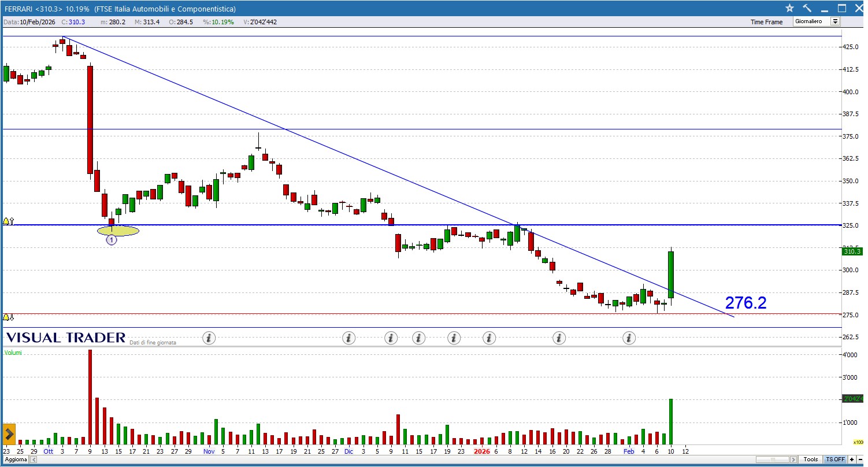Open the first info icon near November

[209, 338]
